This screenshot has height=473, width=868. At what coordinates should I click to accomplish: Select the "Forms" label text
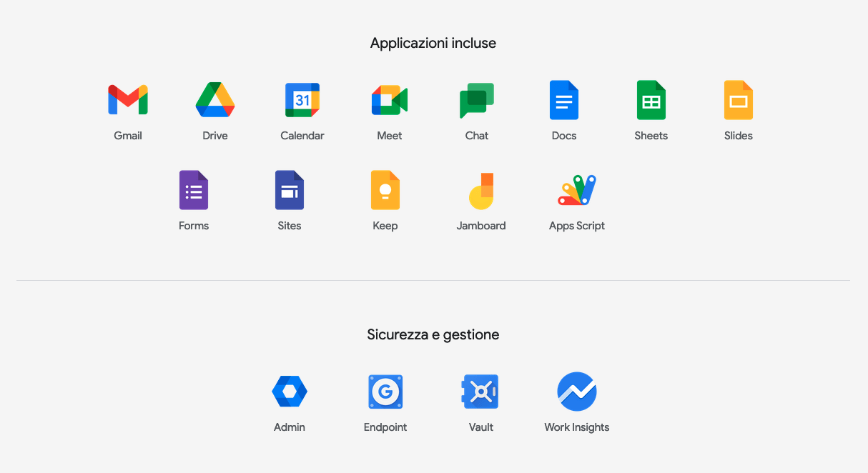[x=194, y=226]
